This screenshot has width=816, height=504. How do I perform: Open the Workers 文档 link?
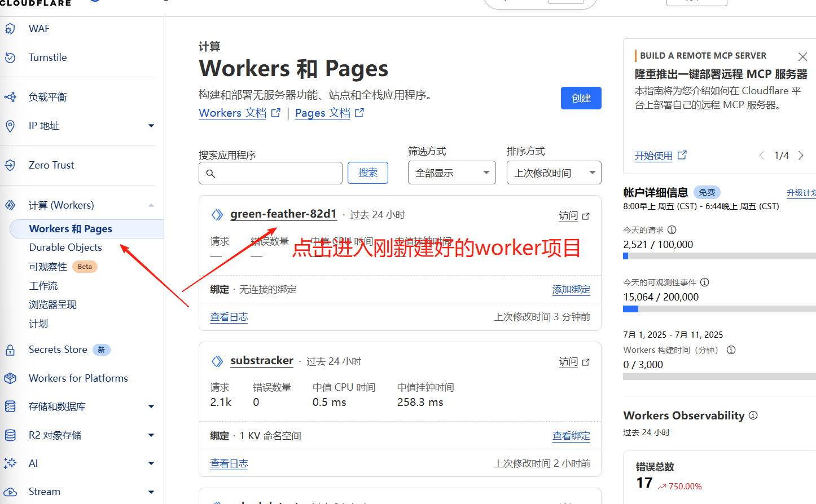point(232,113)
